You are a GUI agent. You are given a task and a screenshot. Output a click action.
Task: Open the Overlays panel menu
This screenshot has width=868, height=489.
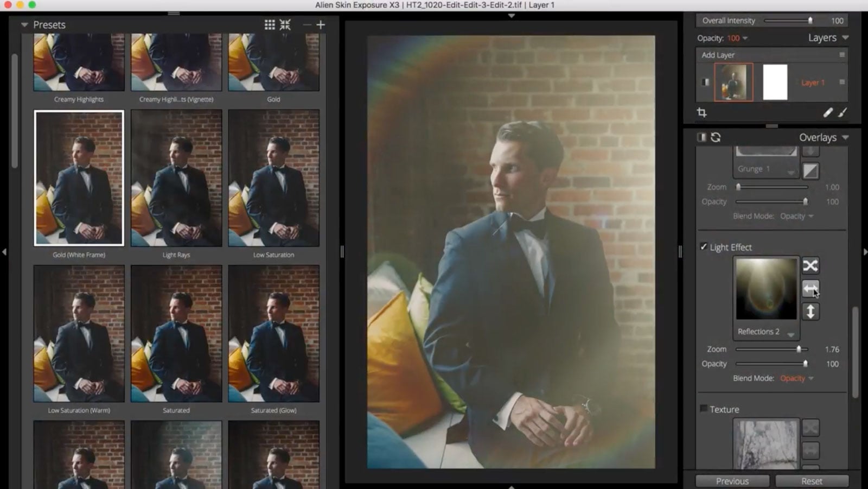[x=845, y=138]
